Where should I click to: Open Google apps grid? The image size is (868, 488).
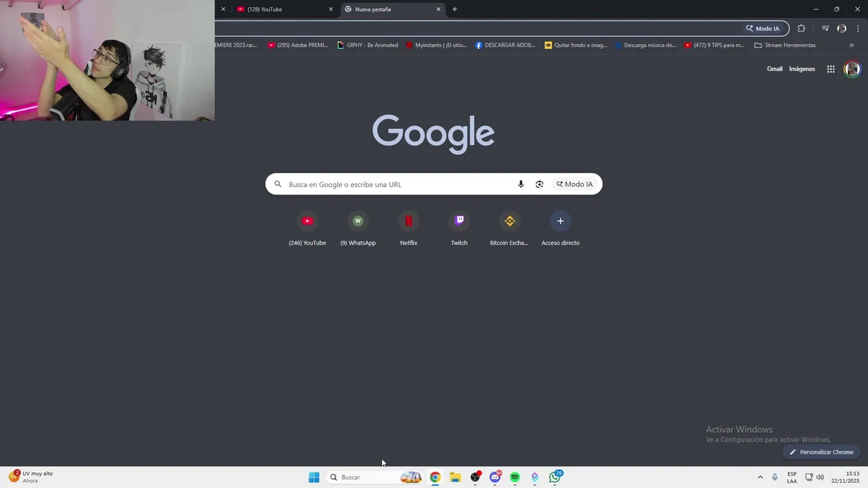tap(831, 69)
